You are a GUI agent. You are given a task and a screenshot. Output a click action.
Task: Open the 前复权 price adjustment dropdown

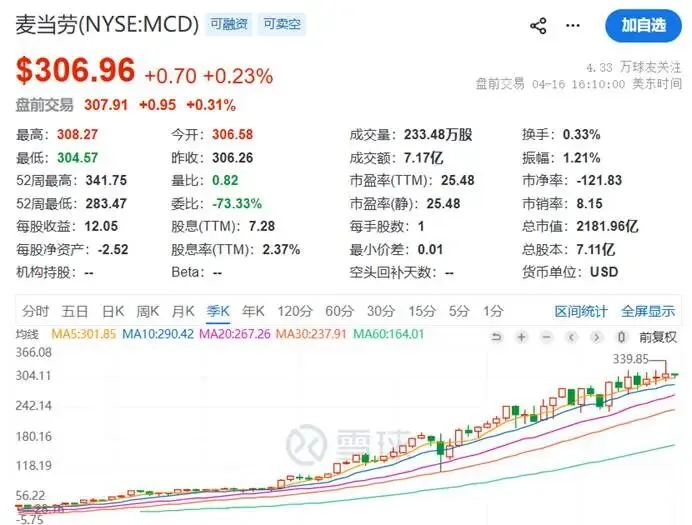pos(658,338)
